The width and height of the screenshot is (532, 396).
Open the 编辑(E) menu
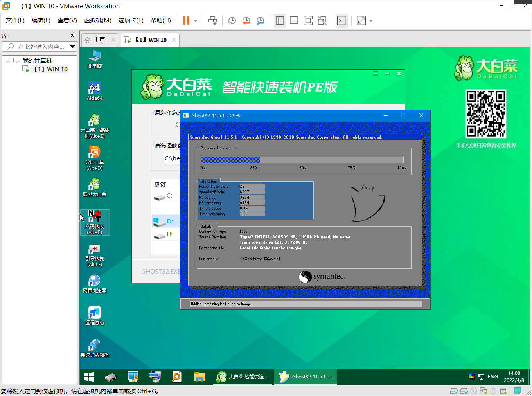click(x=41, y=20)
